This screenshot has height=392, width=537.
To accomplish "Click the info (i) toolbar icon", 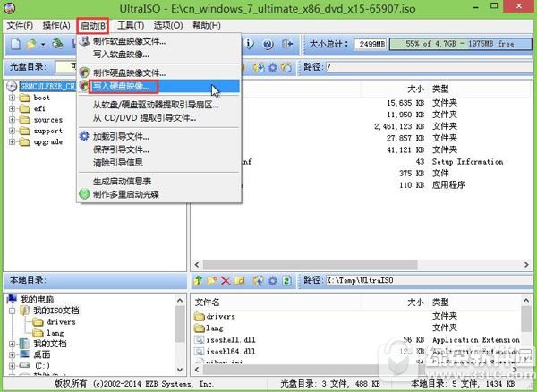I will point(250,44).
